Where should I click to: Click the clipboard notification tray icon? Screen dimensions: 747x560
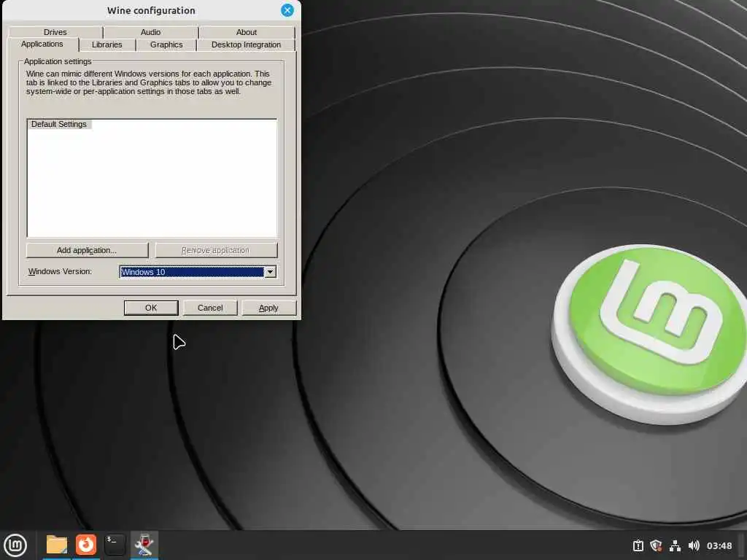tap(638, 545)
